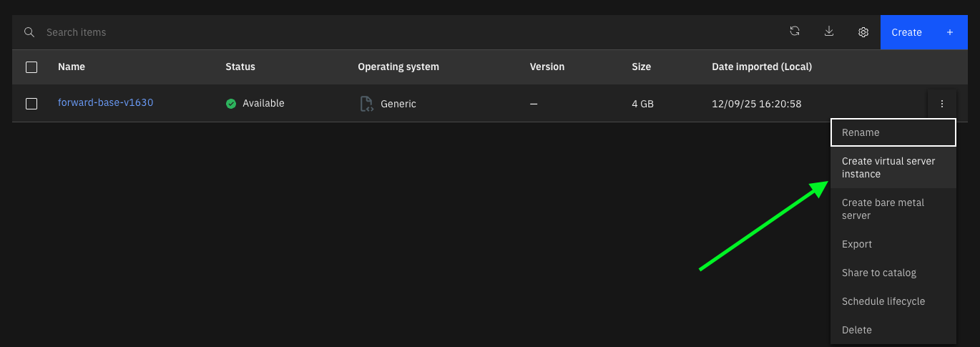Click the search magnifier icon
Image resolution: width=980 pixels, height=347 pixels.
pyautogui.click(x=29, y=32)
